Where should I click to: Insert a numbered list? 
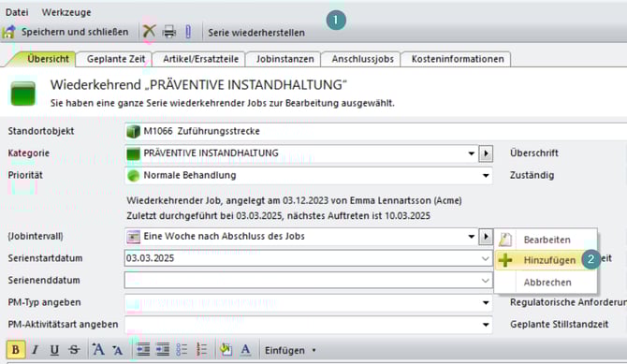pyautogui.click(x=201, y=350)
